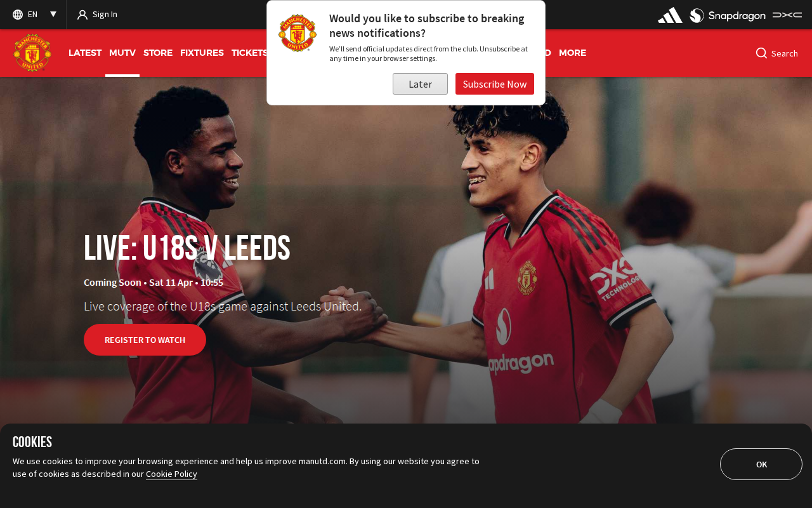Go to the STORE menu item
812x508 pixels.
[158, 53]
